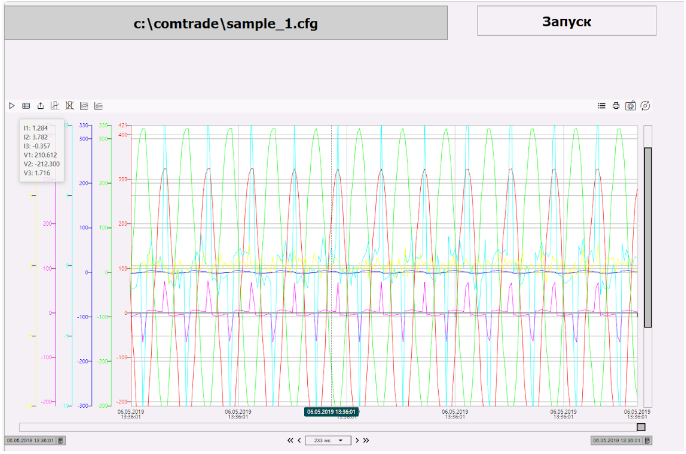
Task: Jump to the beginning with the double-left arrow
Action: (x=290, y=440)
